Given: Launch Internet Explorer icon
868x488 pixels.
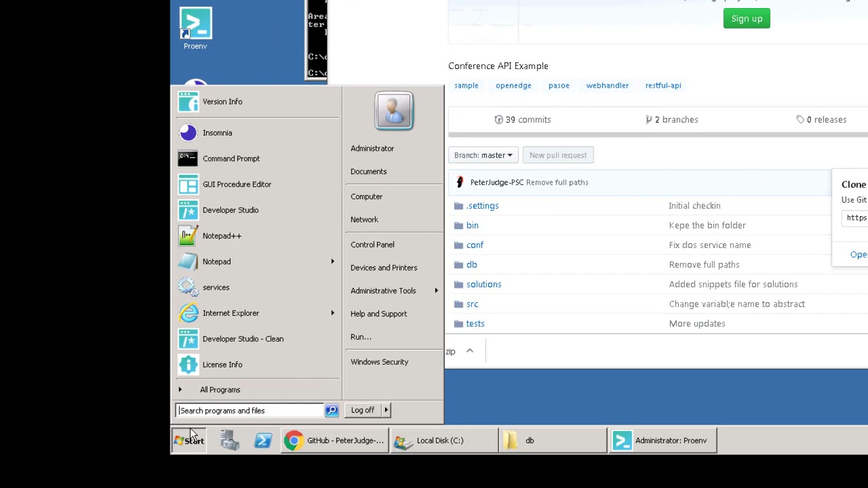Looking at the screenshot, I should [188, 313].
